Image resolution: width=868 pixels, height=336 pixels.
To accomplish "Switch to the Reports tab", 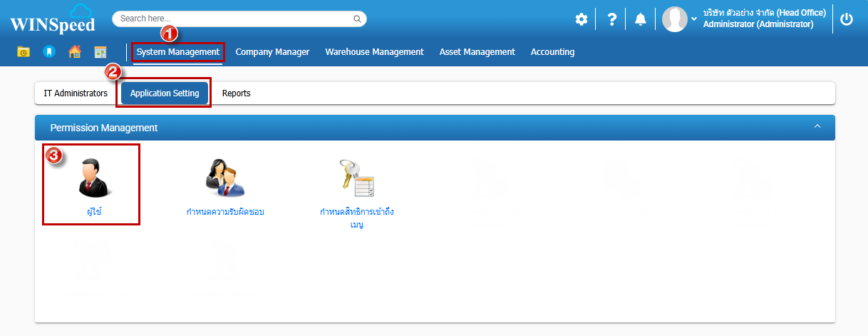I will click(236, 93).
